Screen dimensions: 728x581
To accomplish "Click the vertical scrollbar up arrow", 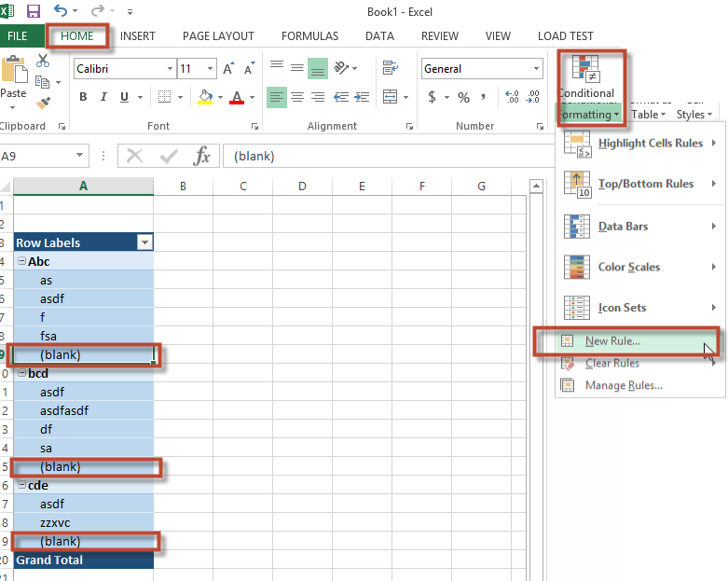I will 536,187.
